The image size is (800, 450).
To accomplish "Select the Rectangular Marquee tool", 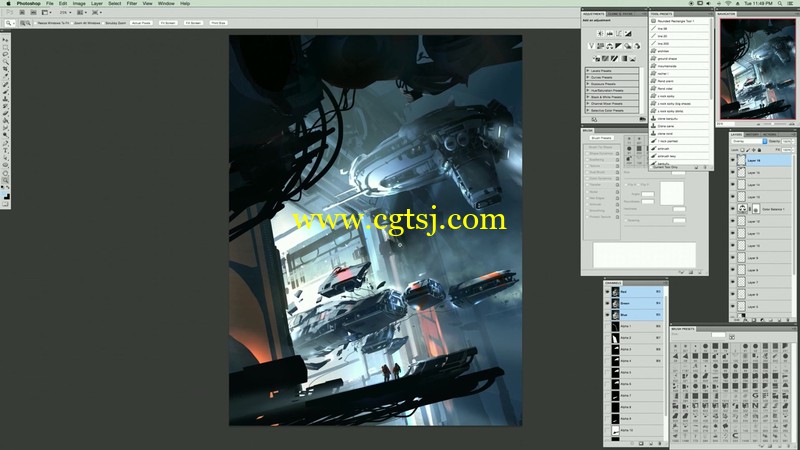I will coord(6,47).
